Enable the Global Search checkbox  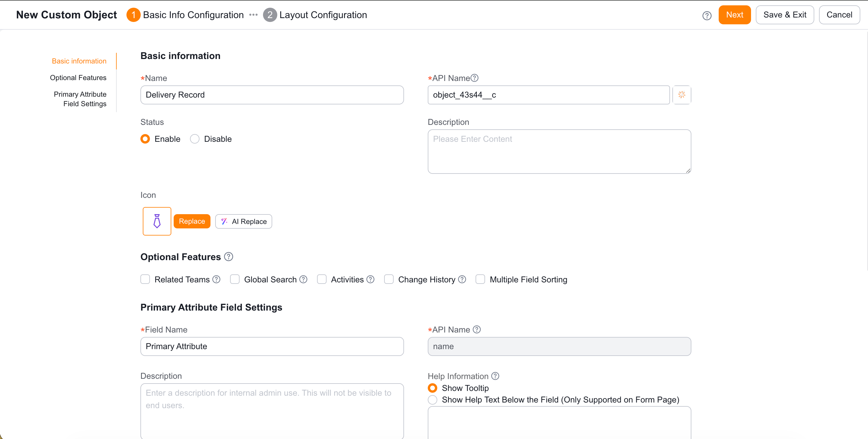(235, 279)
